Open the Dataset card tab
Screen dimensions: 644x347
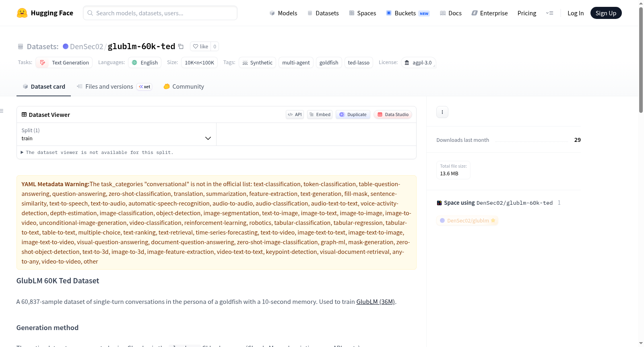coord(43,87)
